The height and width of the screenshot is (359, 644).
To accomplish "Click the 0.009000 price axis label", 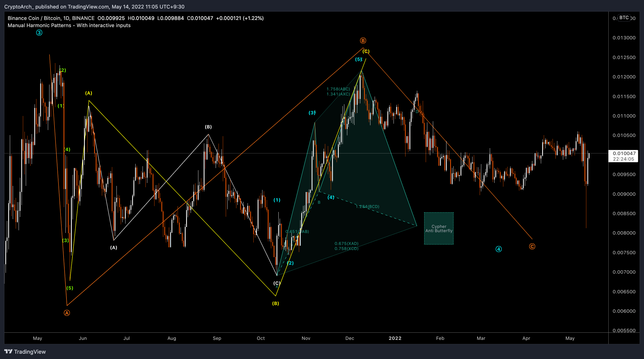I will 624,194.
